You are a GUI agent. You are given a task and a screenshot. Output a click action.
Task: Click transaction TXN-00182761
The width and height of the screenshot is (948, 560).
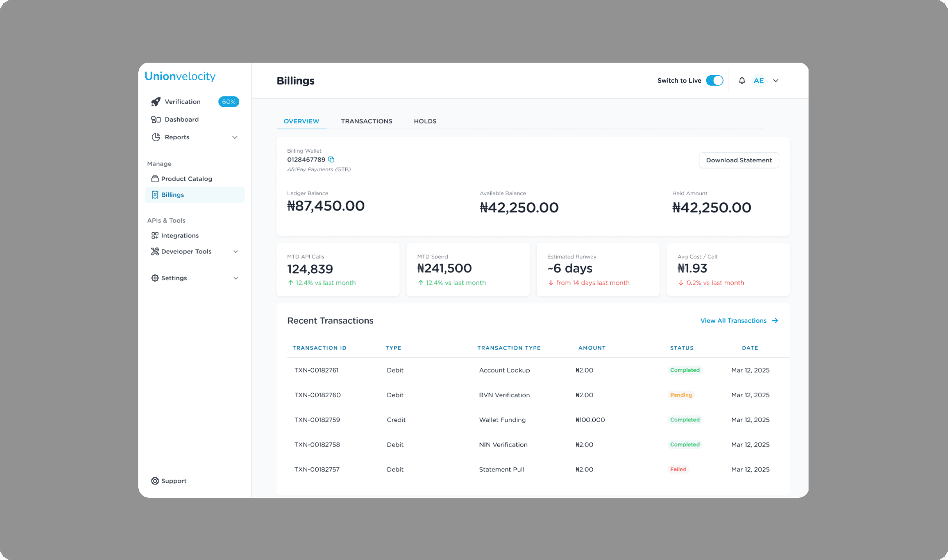[x=316, y=370]
